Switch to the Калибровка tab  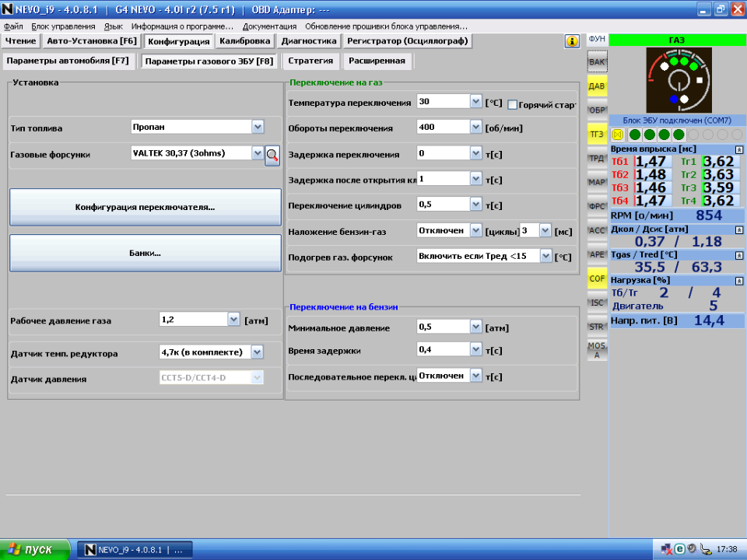[x=245, y=41]
